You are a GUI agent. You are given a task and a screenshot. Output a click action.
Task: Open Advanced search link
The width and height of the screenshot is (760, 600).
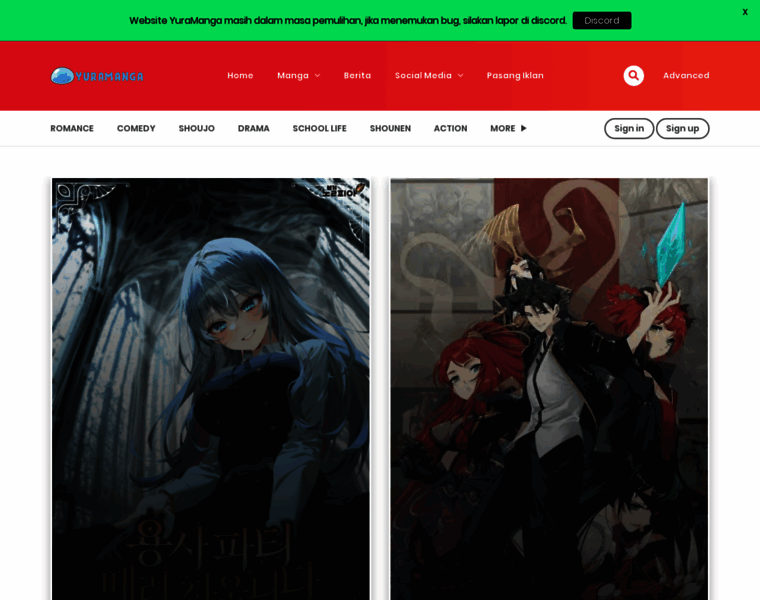tap(686, 76)
